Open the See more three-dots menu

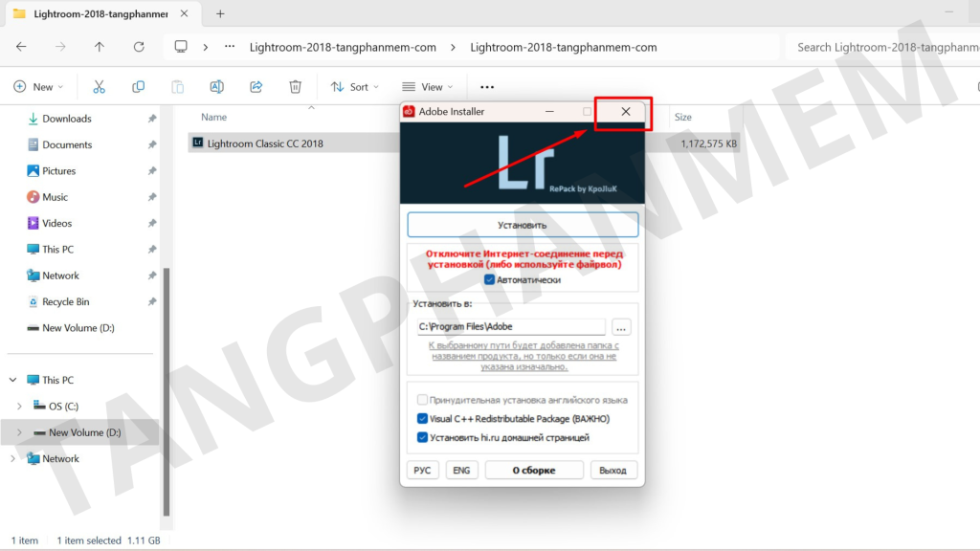(x=487, y=87)
